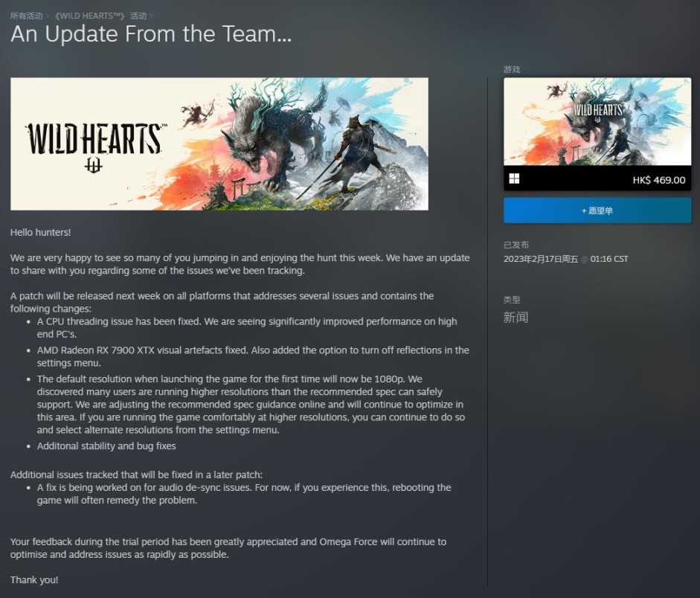Click the AMD Radeon RX 7900 XTX bullet
This screenshot has height=598, width=700.
(253, 356)
